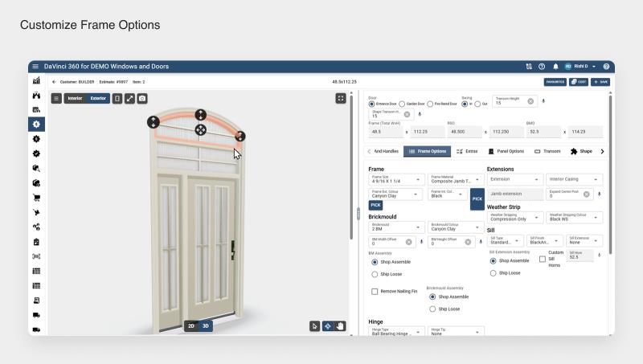
Task: Open the hamburger menu in header
Action: (x=35, y=67)
